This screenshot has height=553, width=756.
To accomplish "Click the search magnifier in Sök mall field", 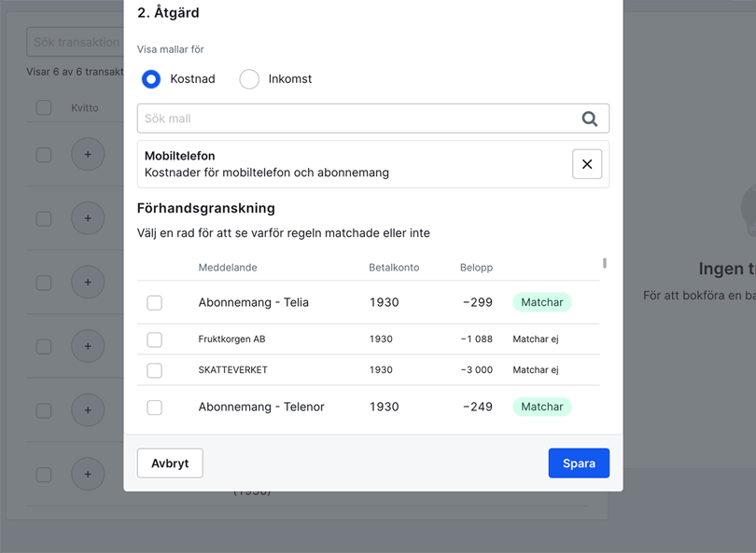I will coord(589,118).
